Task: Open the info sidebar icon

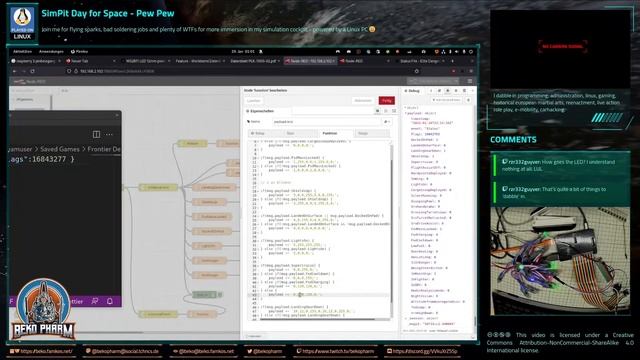Action: coord(431,91)
